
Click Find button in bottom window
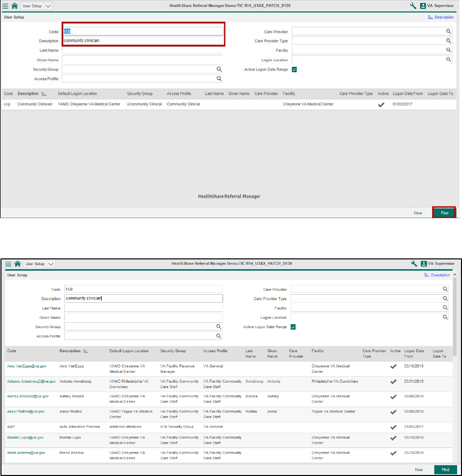click(x=445, y=470)
